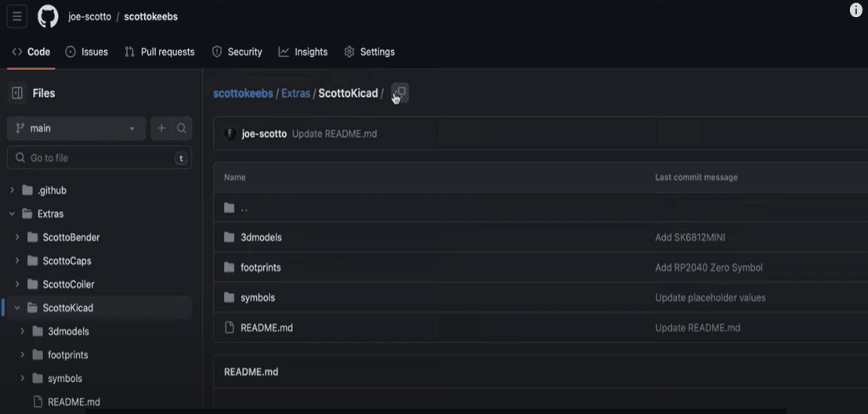868x414 pixels.
Task: Expand the ScottoBender folder chevron
Action: pos(17,237)
